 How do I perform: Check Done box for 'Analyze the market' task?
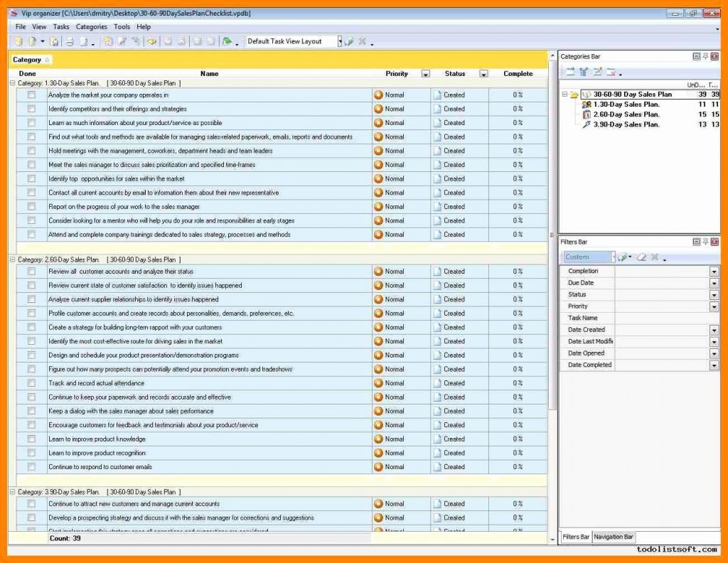pyautogui.click(x=31, y=95)
